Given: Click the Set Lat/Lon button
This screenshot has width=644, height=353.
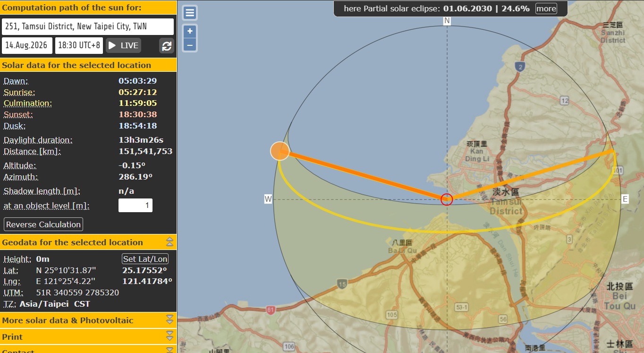Looking at the screenshot, I should tap(145, 259).
